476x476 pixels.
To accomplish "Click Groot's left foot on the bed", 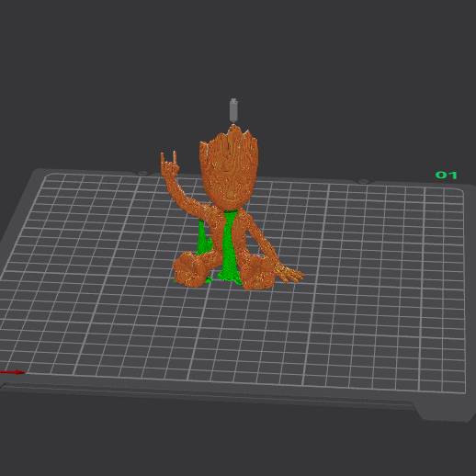I will coord(190,269).
